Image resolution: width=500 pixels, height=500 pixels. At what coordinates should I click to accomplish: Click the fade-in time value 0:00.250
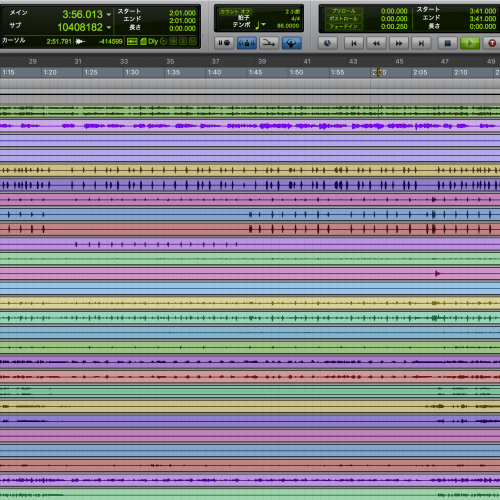coord(394,26)
